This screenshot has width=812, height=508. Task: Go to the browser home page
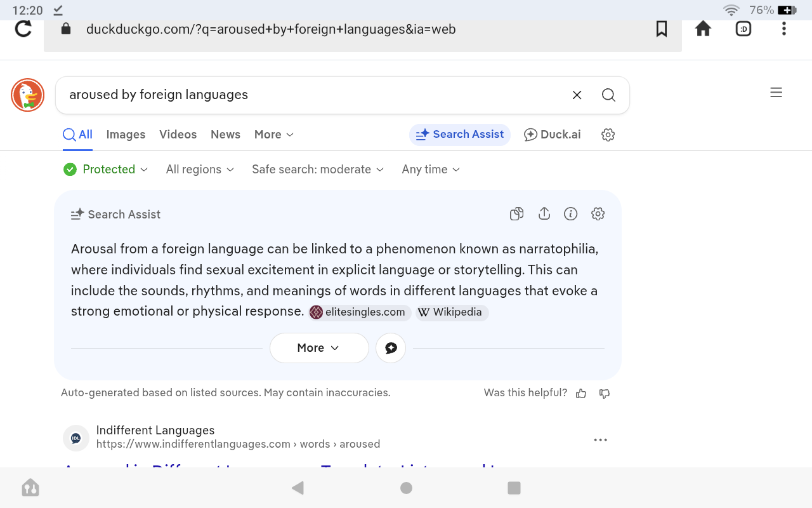(703, 29)
